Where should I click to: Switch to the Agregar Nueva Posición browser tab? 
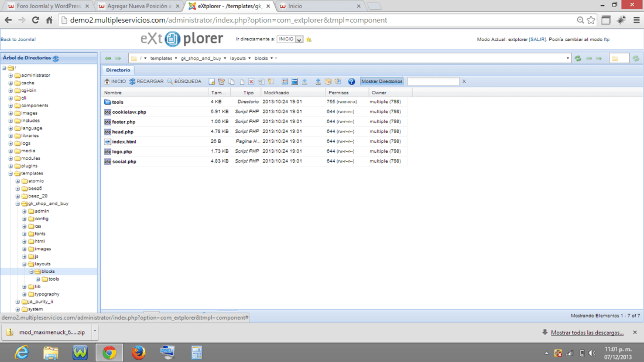(x=139, y=6)
